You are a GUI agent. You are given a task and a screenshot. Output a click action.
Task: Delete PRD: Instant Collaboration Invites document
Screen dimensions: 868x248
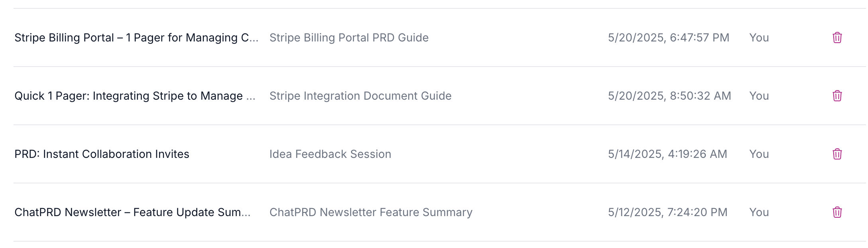pyautogui.click(x=837, y=154)
